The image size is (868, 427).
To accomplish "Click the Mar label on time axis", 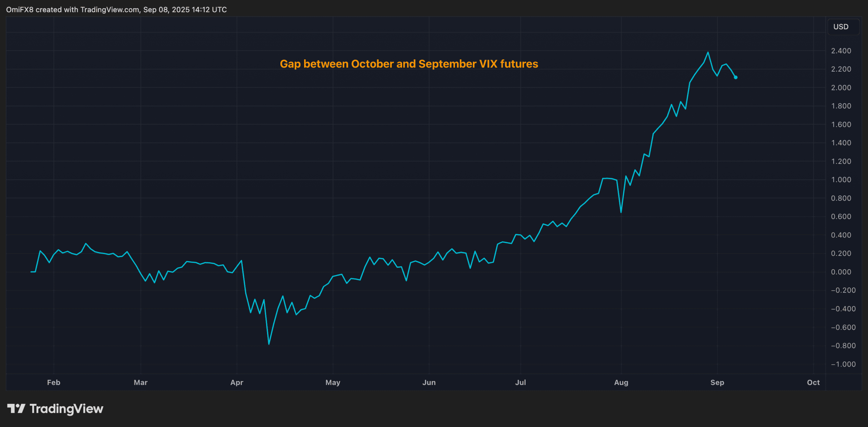I will [x=141, y=383].
